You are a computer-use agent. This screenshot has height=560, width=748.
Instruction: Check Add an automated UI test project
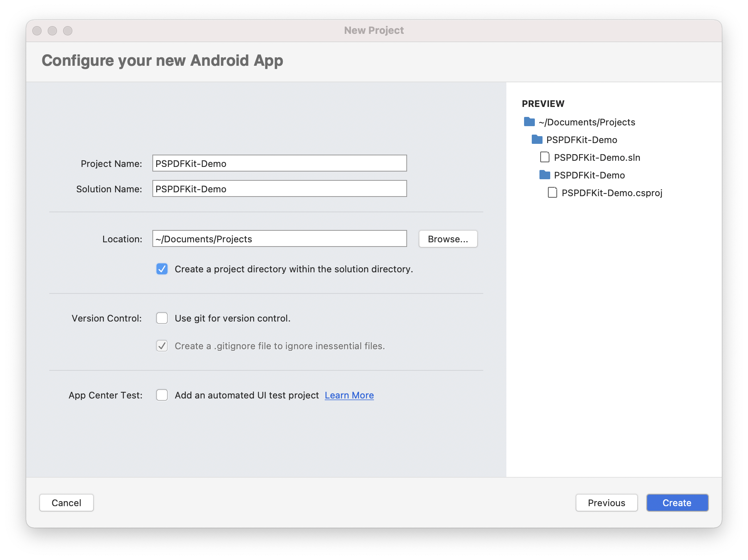(162, 395)
